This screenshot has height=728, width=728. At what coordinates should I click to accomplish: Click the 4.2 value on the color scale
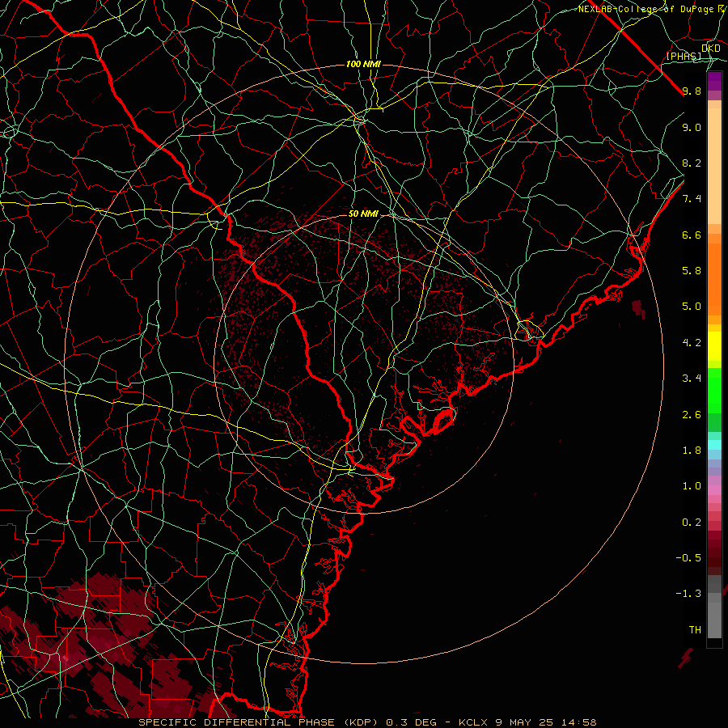point(692,343)
